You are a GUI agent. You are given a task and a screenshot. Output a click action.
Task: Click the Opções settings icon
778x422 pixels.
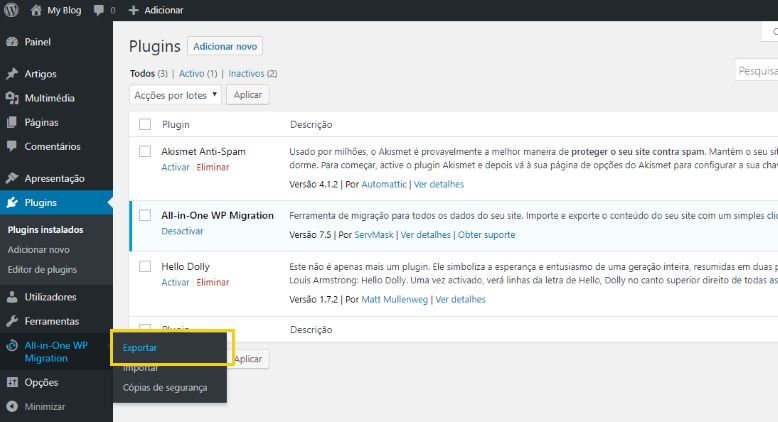12,382
